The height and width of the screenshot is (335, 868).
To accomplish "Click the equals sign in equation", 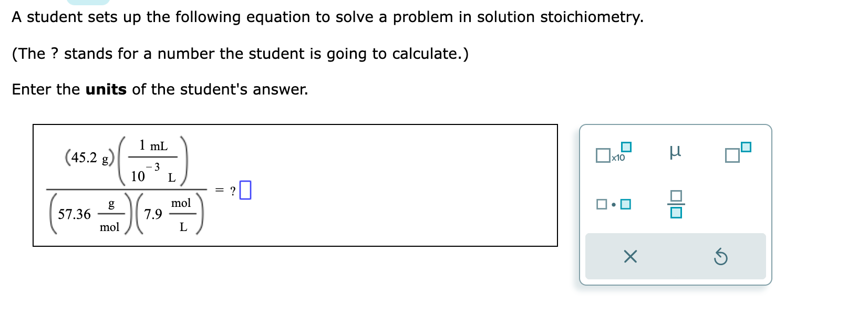I will pyautogui.click(x=220, y=190).
